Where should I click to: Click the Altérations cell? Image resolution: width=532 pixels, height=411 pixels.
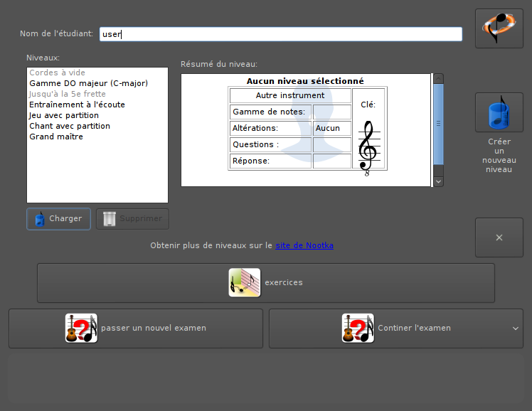[270, 128]
